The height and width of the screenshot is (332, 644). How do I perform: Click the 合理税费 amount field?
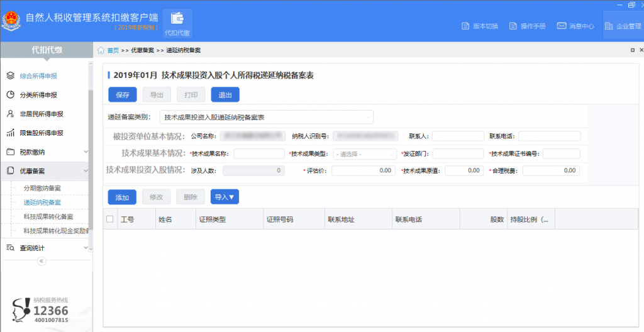pyautogui.click(x=551, y=170)
